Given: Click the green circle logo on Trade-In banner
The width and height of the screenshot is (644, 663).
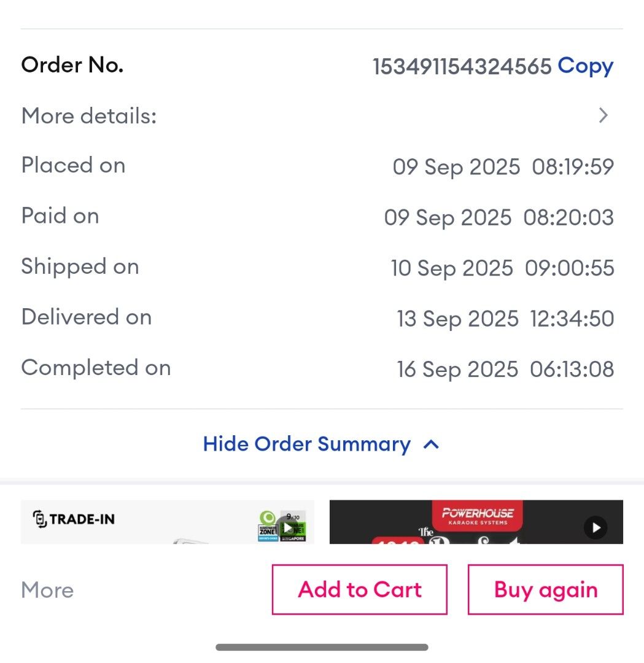Looking at the screenshot, I should click(x=268, y=518).
